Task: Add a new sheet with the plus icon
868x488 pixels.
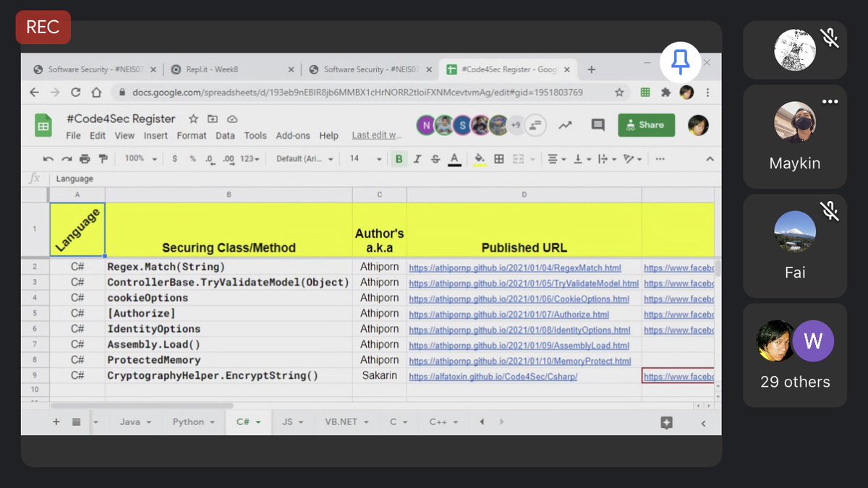Action: (x=56, y=421)
